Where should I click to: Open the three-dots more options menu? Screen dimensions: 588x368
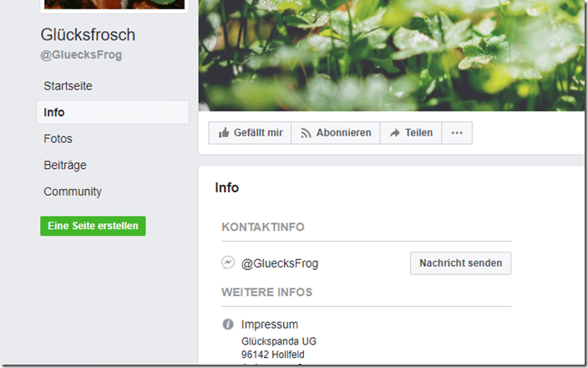point(457,132)
